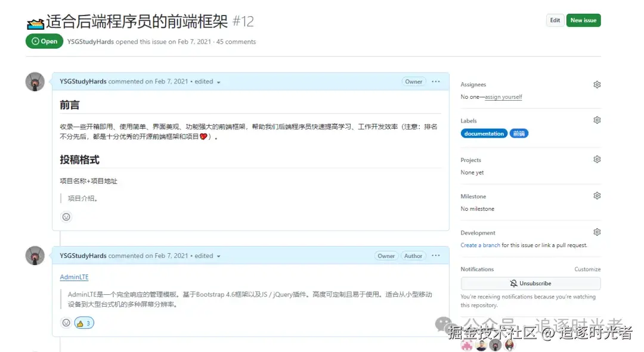Open the emoji picker on the AdminLTE comment
This screenshot has width=644, height=352.
tap(66, 322)
